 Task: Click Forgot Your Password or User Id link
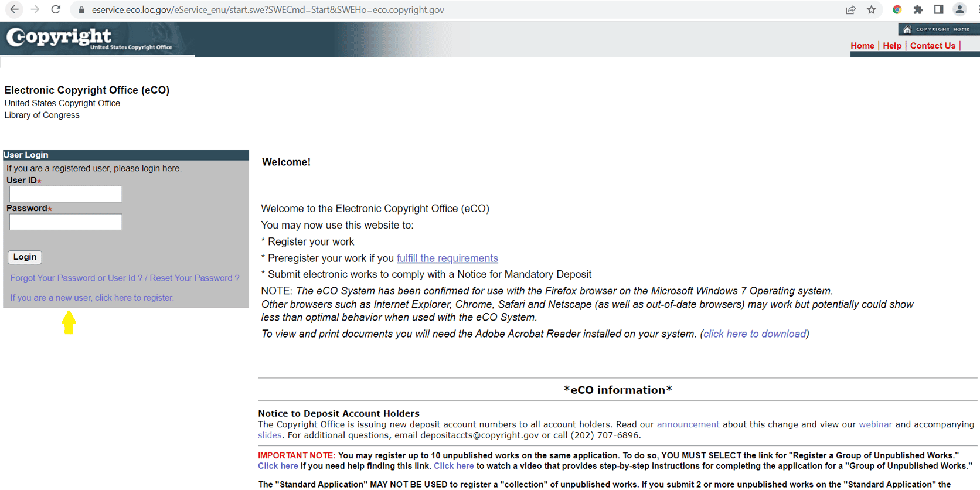76,278
